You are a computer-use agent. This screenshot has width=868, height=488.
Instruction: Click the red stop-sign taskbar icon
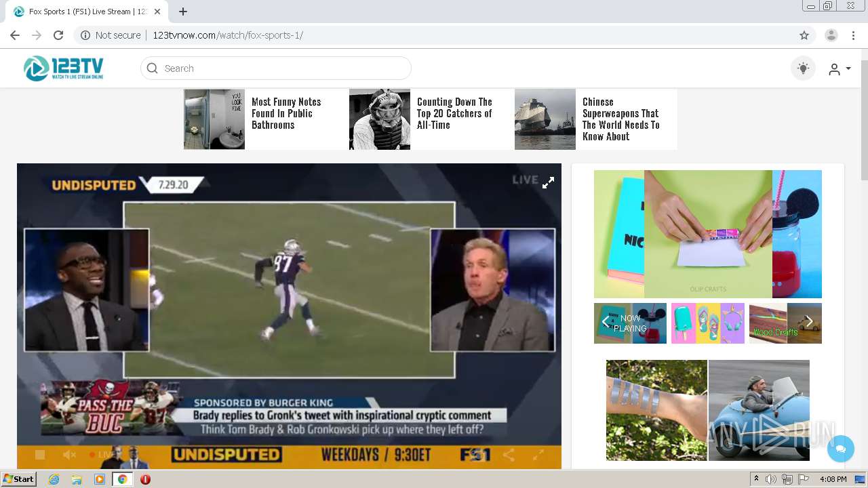145,479
